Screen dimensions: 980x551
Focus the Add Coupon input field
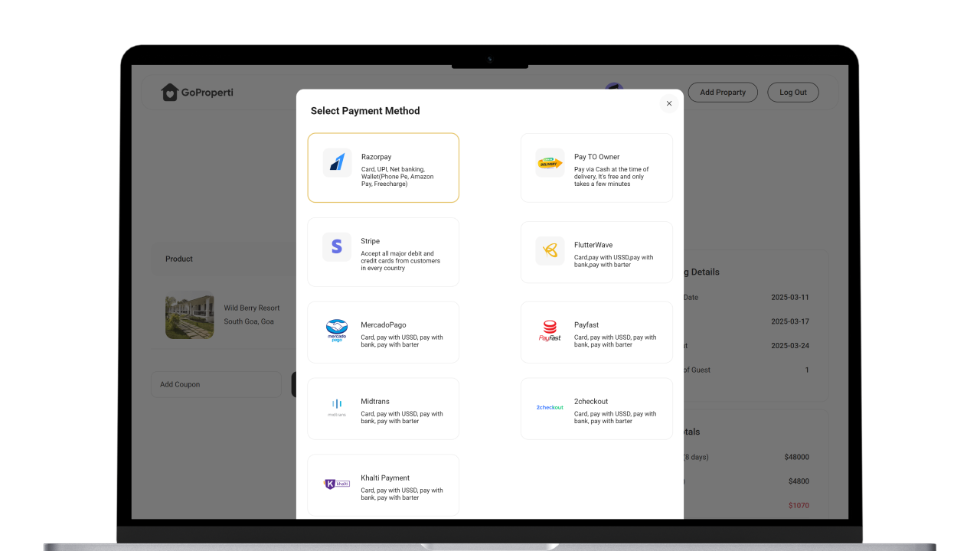point(217,384)
